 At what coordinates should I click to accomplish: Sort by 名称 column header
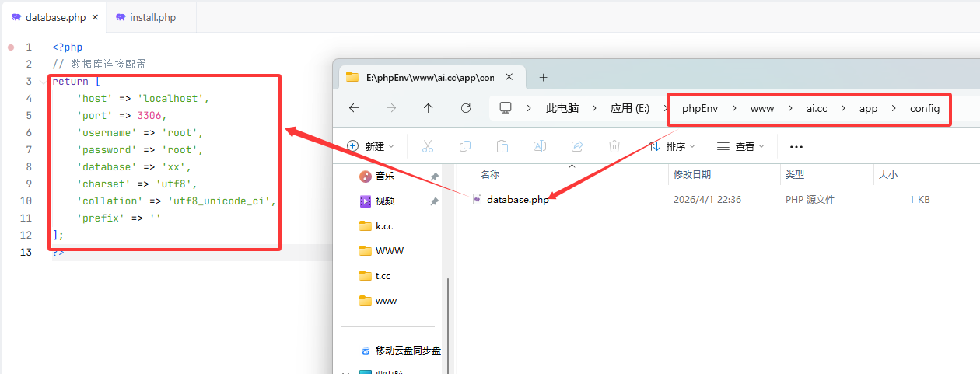tap(490, 175)
